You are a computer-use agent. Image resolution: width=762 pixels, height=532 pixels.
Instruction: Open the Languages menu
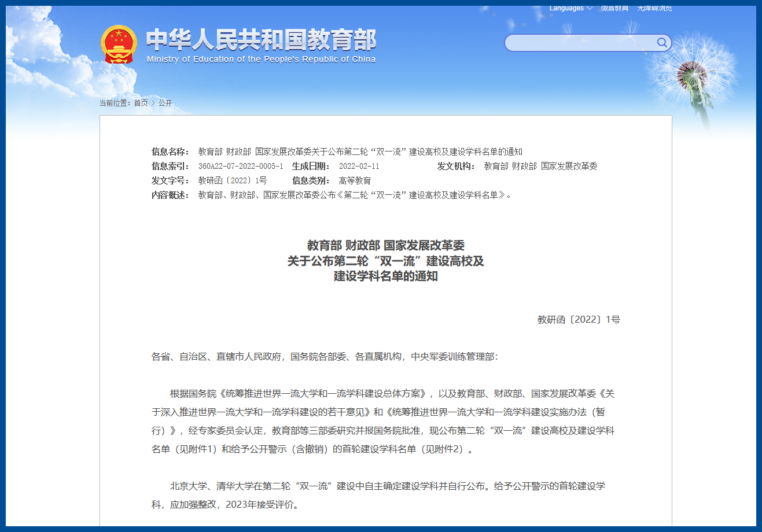(x=566, y=9)
